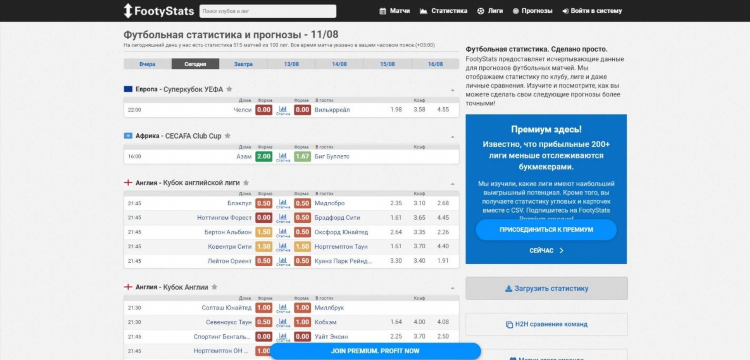Switch to the Завтра date tab
The width and height of the screenshot is (750, 360).
pyautogui.click(x=243, y=64)
